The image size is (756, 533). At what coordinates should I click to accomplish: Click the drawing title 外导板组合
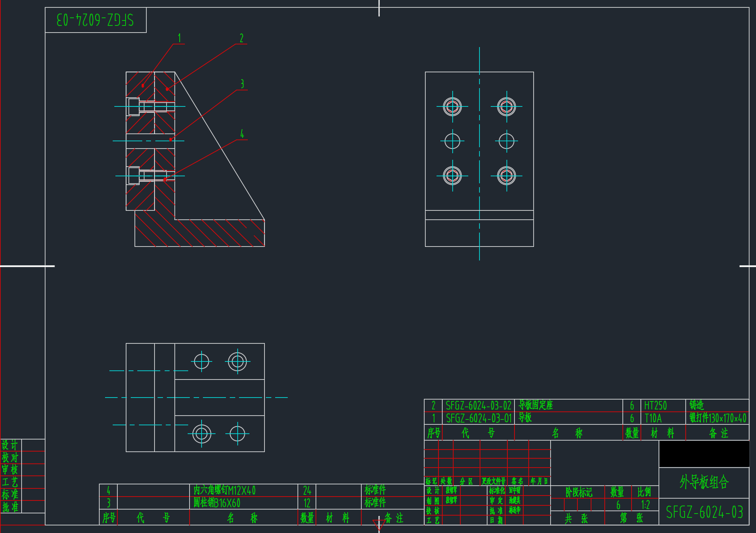point(703,482)
